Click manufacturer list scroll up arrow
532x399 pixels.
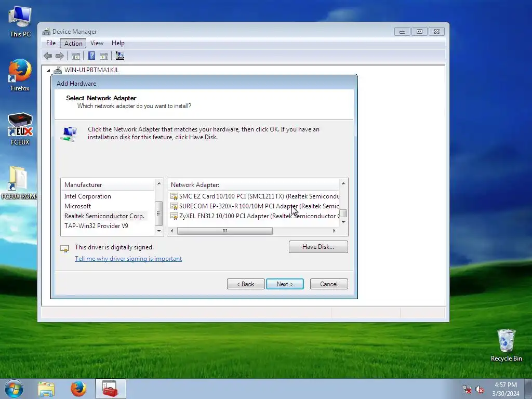point(159,184)
